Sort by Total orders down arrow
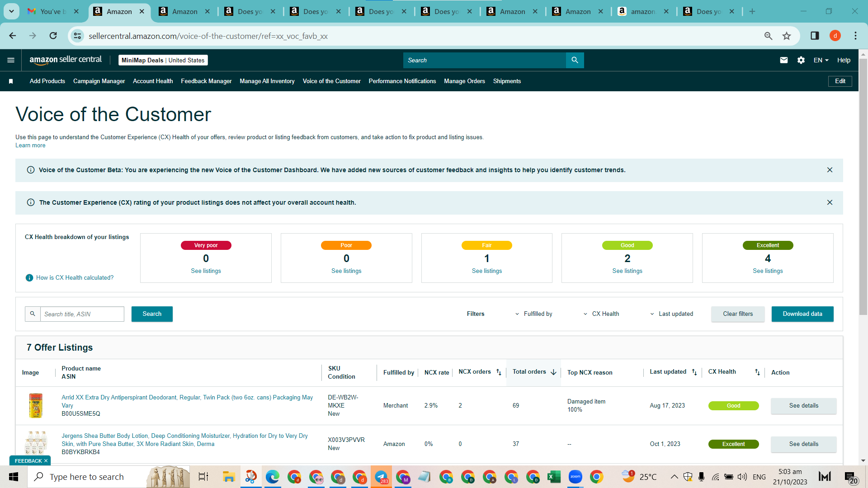The width and height of the screenshot is (868, 488). coord(553,372)
